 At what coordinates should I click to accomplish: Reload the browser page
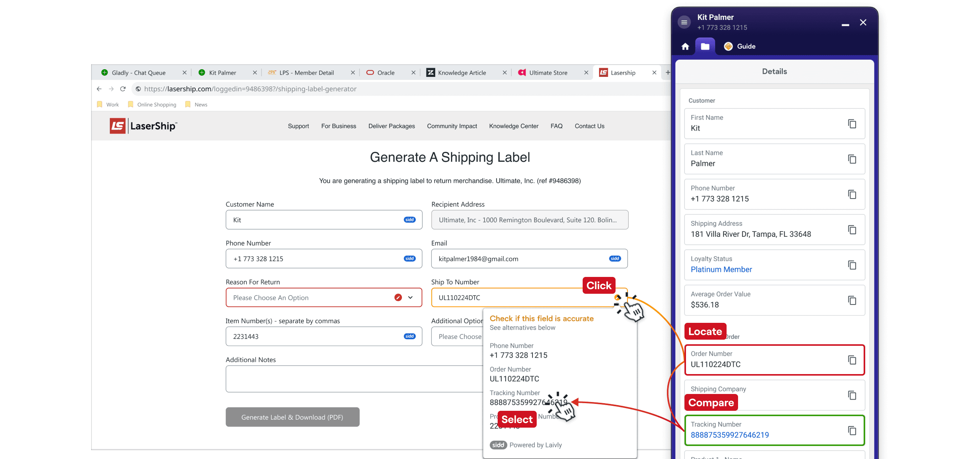click(x=123, y=89)
